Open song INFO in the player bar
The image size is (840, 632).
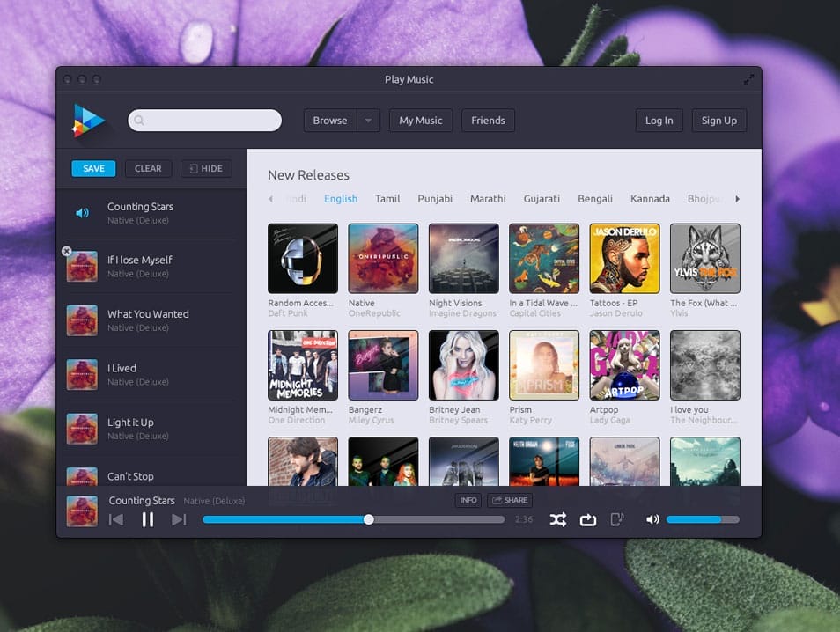pyautogui.click(x=468, y=499)
